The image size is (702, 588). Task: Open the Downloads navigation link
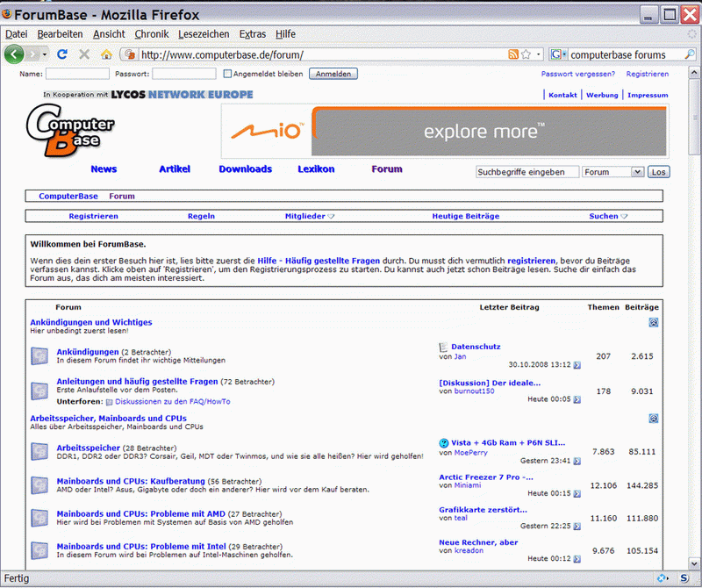click(246, 169)
